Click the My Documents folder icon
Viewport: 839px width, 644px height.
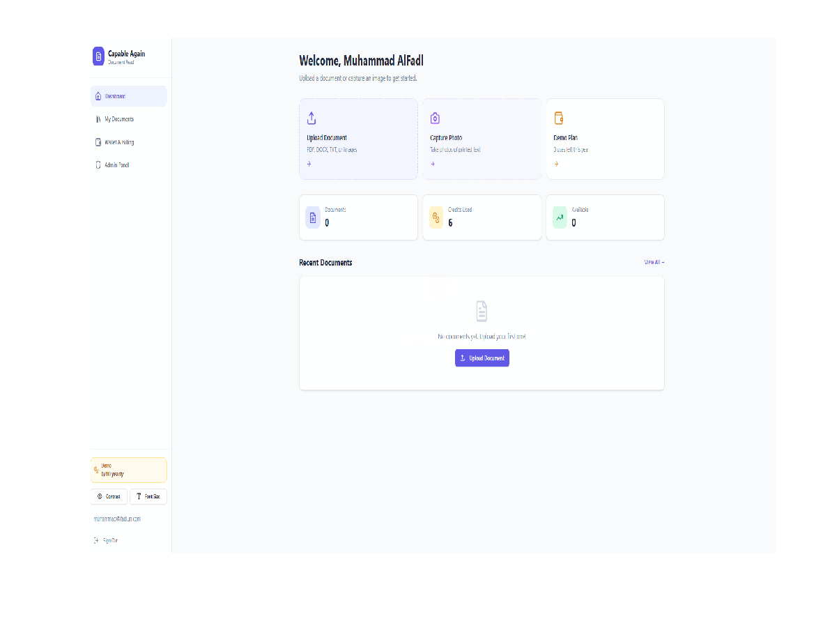98,118
